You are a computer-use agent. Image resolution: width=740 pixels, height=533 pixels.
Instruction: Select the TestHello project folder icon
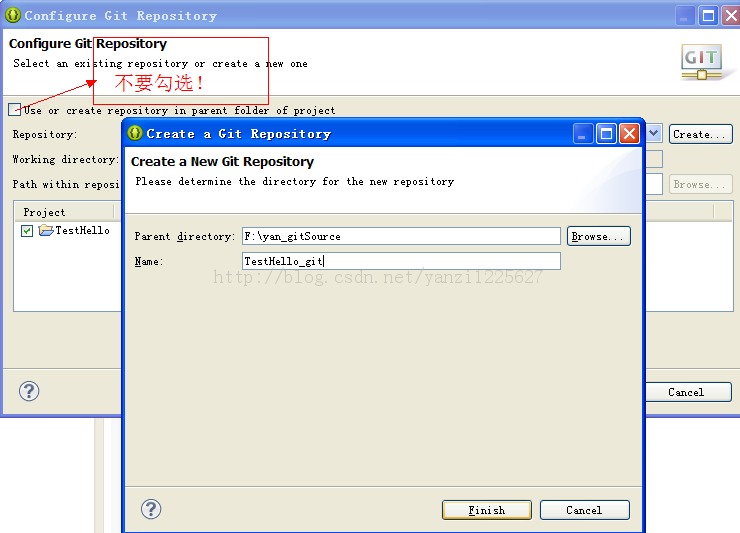coord(46,230)
